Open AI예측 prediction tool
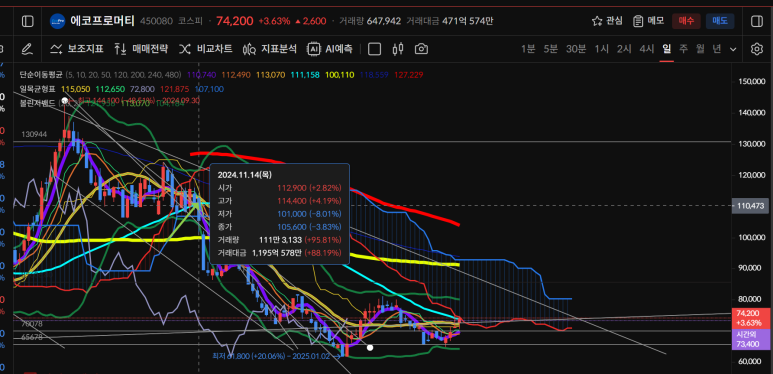The image size is (773, 374). [330, 49]
